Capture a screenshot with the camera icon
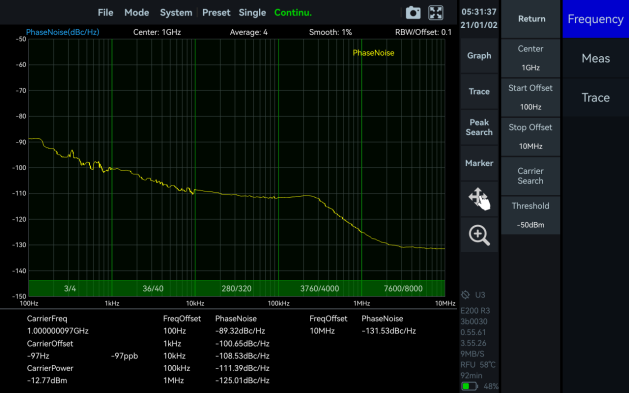The height and width of the screenshot is (393, 629). [413, 13]
